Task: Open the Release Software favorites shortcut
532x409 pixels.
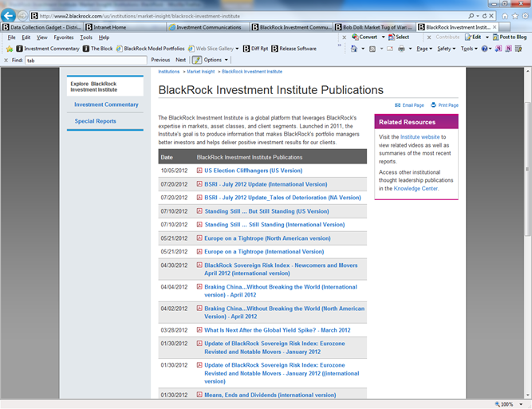Action: 294,49
